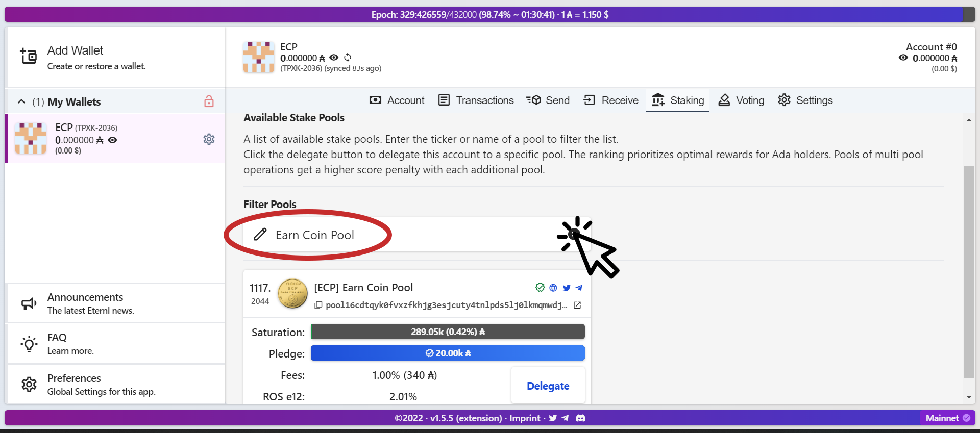Click the Delegate button
Viewport: 980px width, 433px height.
pos(548,386)
